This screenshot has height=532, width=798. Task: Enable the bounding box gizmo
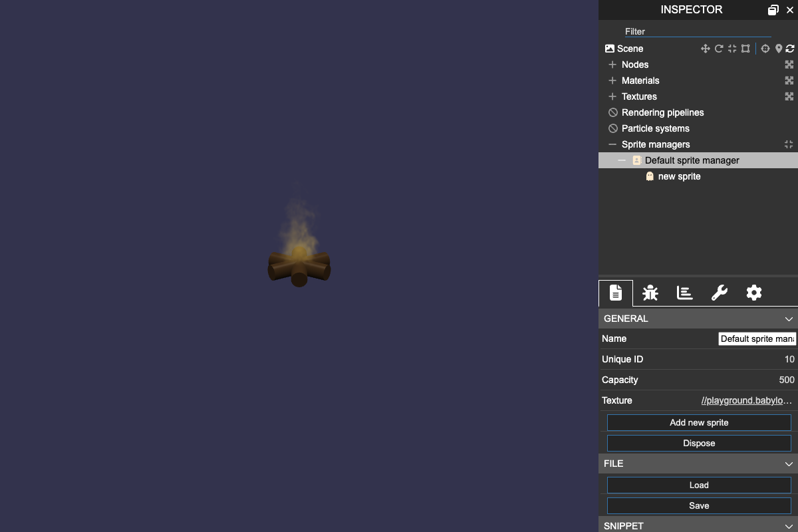click(x=745, y=49)
